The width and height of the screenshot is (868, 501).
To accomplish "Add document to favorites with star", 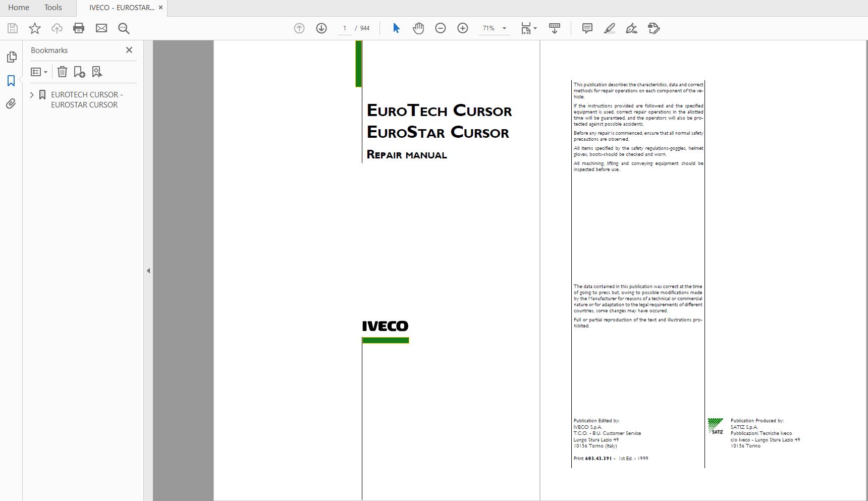I will click(34, 28).
